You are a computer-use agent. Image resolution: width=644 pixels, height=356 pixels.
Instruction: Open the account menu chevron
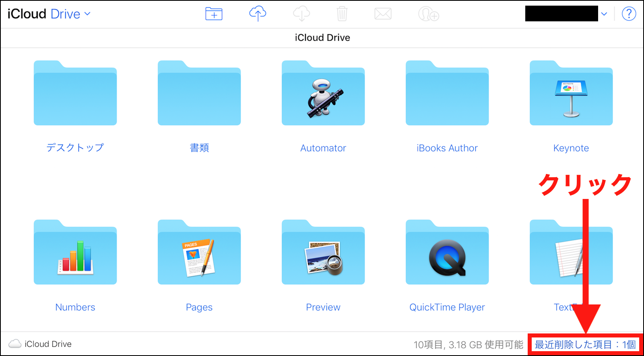604,14
